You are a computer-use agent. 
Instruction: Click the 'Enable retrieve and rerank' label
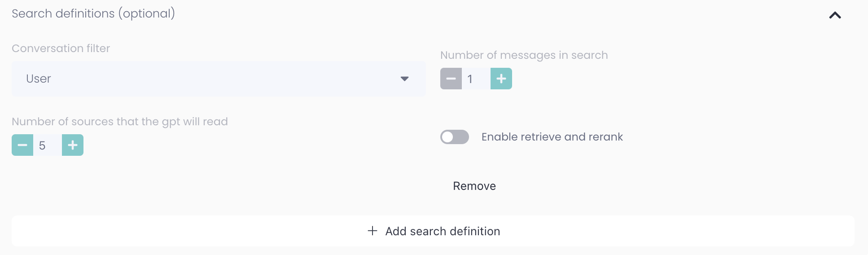pyautogui.click(x=552, y=137)
